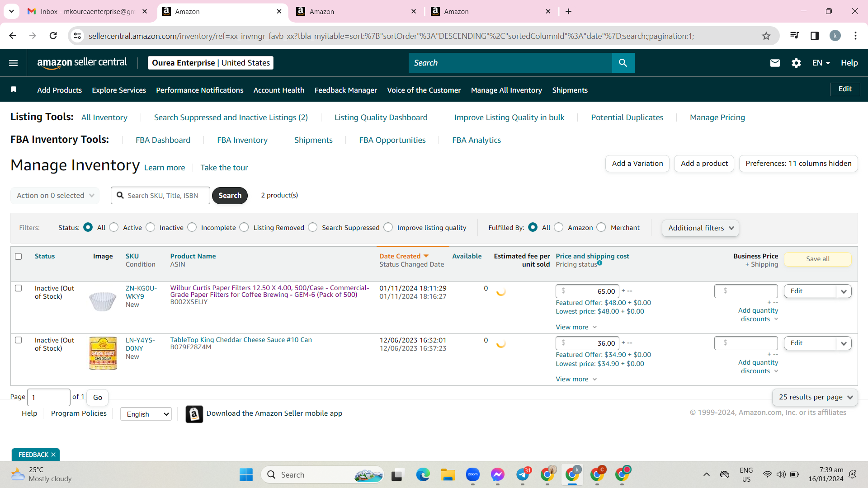Select Fulfilled By Merchant radio button
The height and width of the screenshot is (488, 868).
(x=601, y=227)
